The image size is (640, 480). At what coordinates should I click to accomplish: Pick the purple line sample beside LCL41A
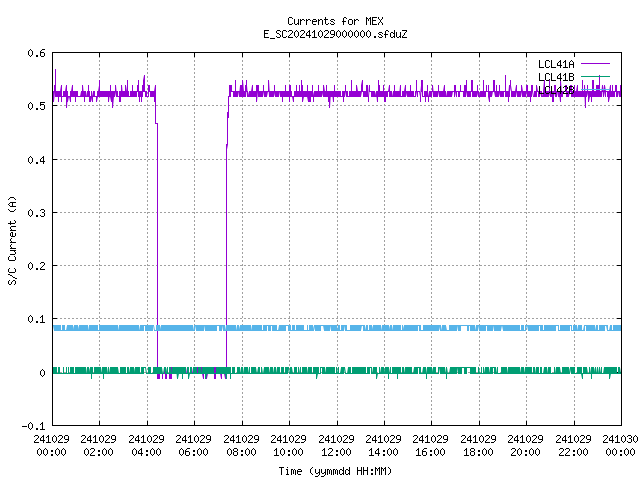tap(595, 64)
